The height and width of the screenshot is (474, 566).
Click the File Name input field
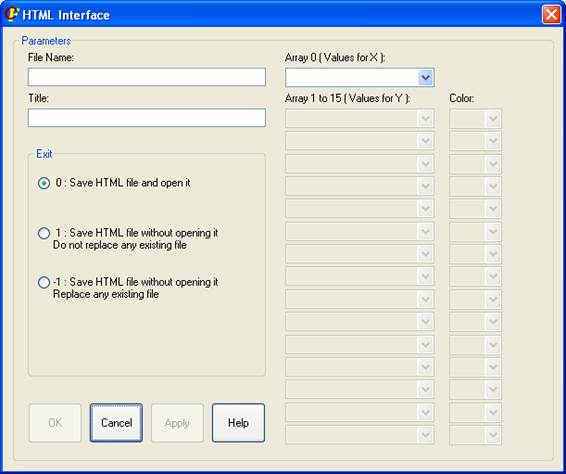(x=147, y=77)
